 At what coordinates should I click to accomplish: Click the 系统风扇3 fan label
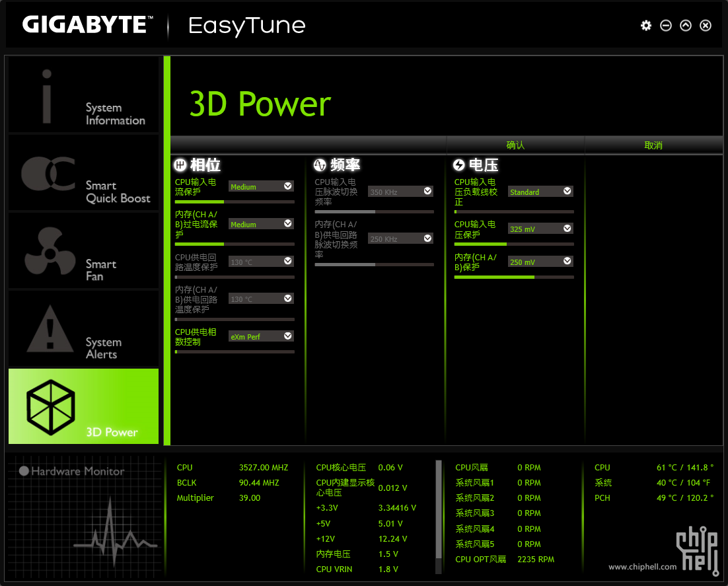[x=474, y=513]
